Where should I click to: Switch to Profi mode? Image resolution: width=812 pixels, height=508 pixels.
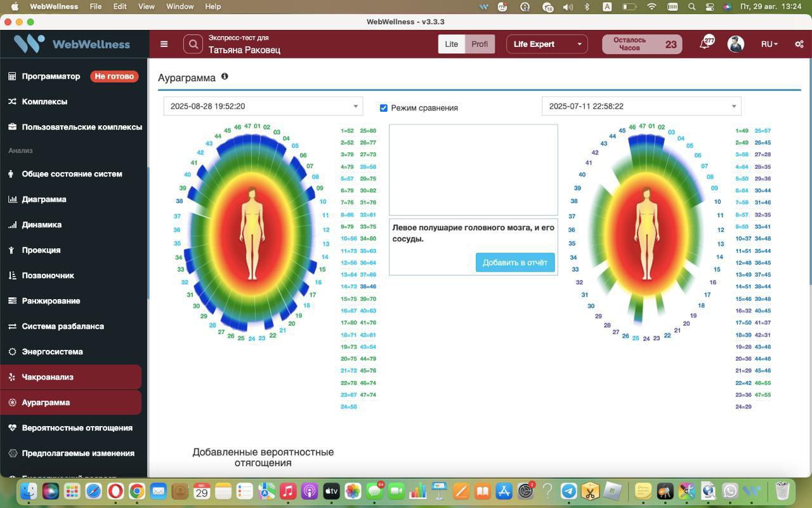pos(480,44)
